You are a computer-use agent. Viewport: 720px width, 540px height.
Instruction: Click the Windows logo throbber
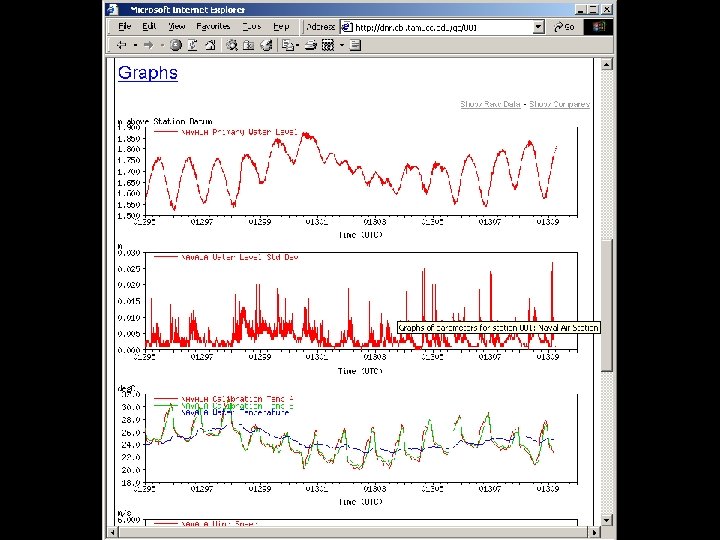[599, 27]
